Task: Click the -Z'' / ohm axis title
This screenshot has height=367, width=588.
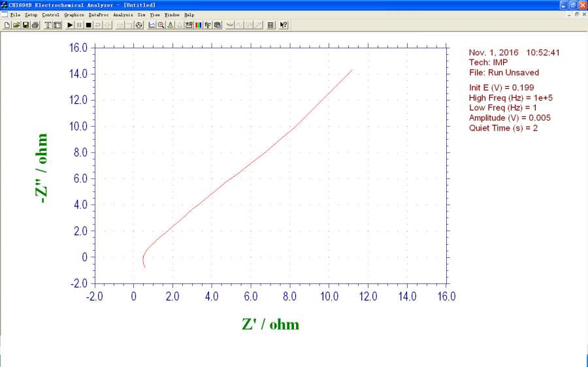Action: click(41, 168)
